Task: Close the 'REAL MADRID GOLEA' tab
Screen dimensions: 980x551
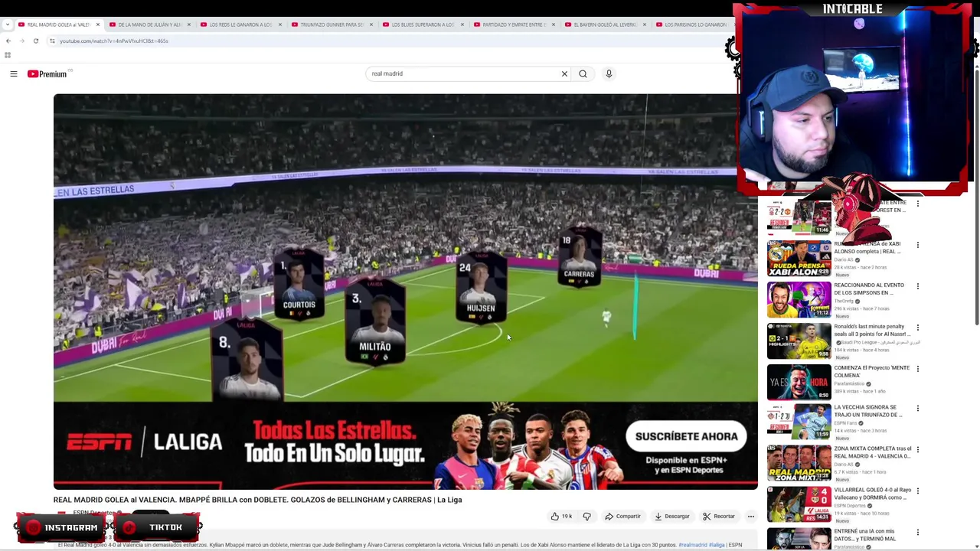Action: pos(97,24)
